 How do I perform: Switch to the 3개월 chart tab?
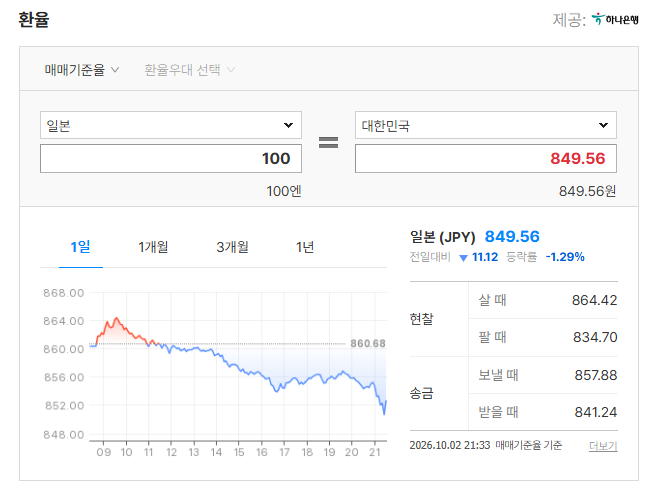tap(232, 247)
